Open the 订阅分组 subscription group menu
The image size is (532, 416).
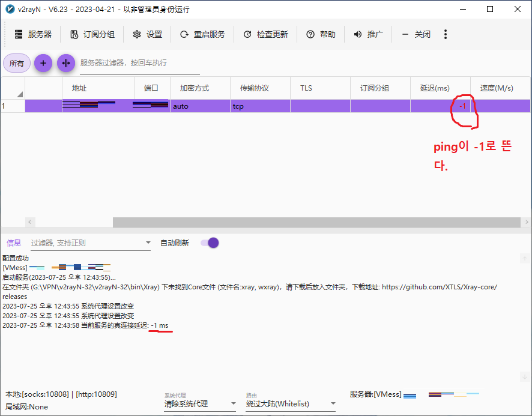tap(92, 34)
